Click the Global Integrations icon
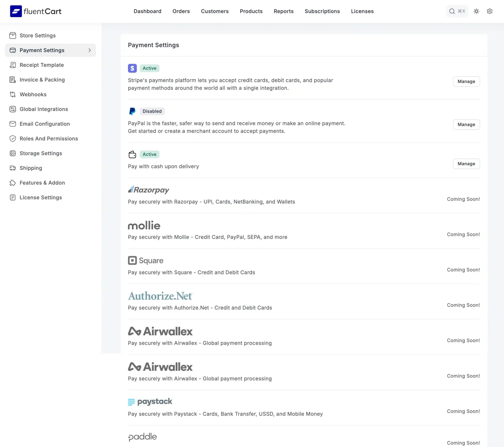The height and width of the screenshot is (447, 504). click(x=13, y=109)
